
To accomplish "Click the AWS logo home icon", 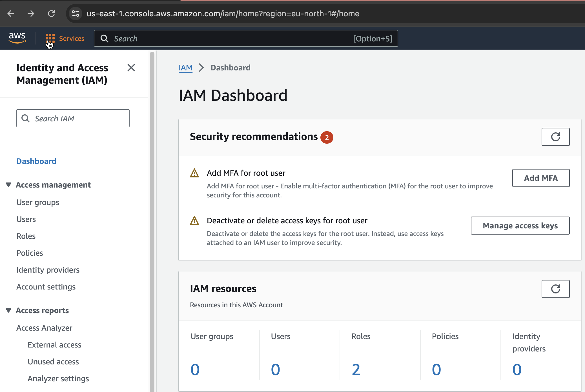I will [x=17, y=38].
